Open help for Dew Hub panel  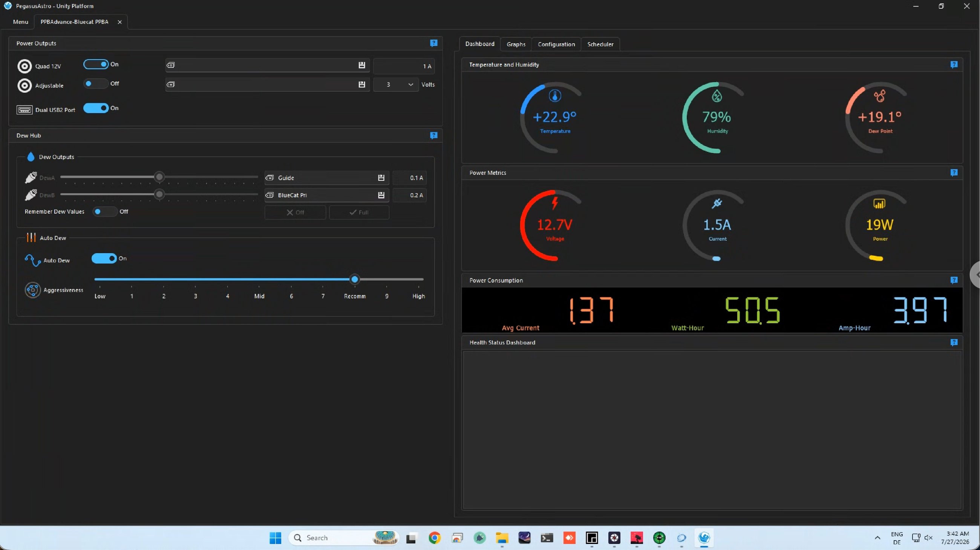click(433, 136)
